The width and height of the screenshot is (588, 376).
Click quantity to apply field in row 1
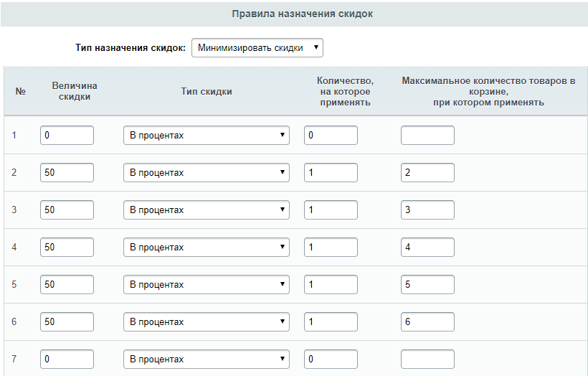coord(331,135)
